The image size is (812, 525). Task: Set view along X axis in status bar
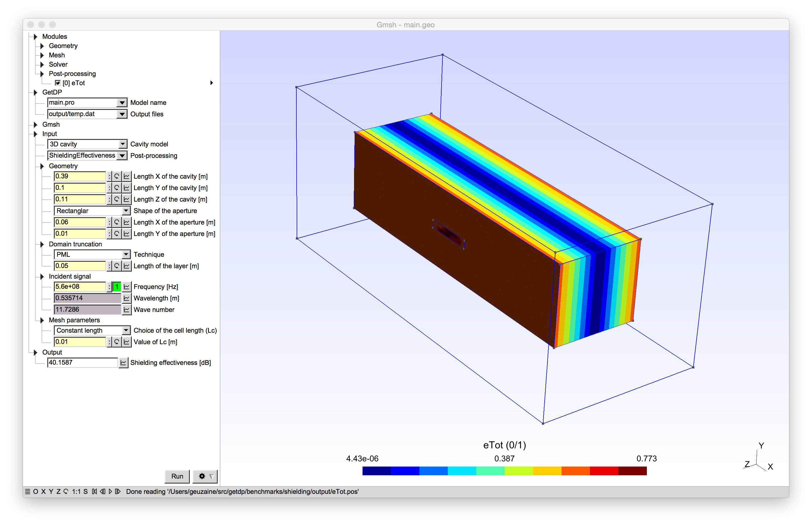coord(43,492)
